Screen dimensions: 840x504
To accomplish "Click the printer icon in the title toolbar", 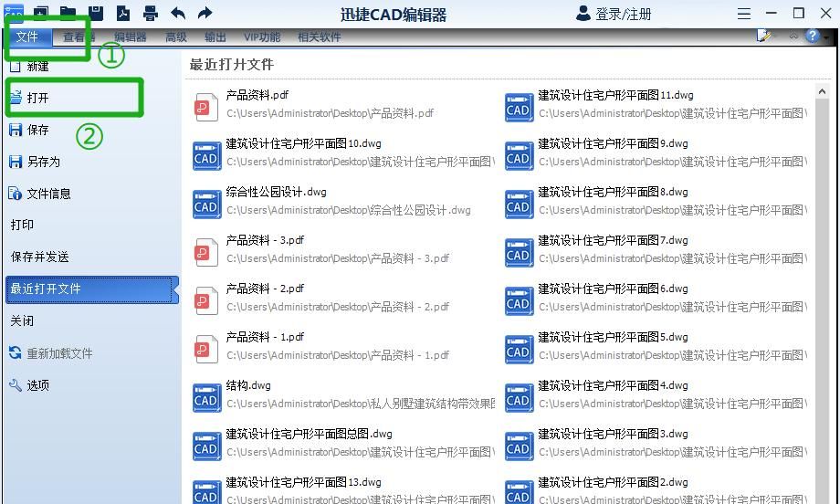I will [151, 13].
